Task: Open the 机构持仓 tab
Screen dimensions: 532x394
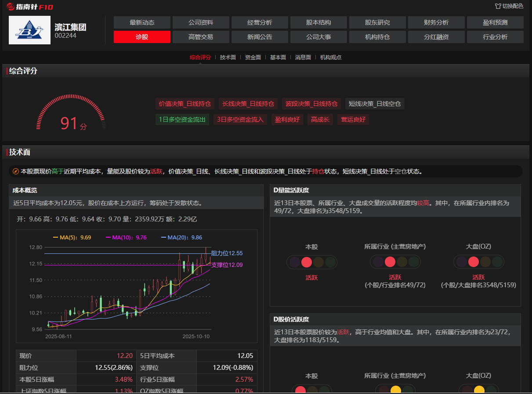Action: point(377,37)
